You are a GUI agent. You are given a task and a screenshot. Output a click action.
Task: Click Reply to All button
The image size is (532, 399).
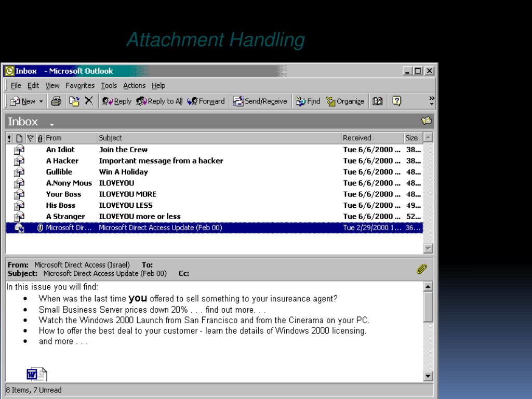pos(159,101)
